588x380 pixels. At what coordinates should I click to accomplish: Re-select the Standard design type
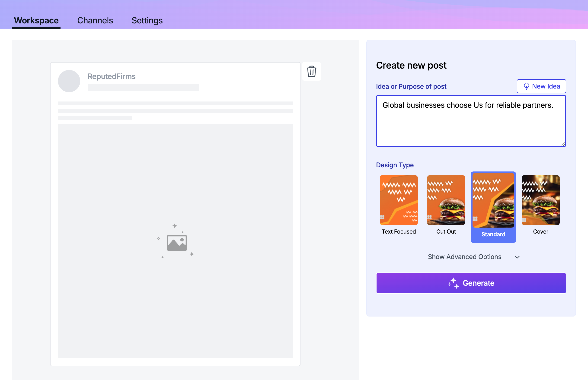pos(493,200)
